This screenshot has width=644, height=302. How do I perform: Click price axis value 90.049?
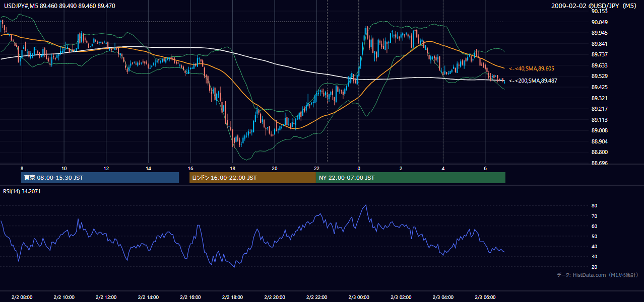click(x=600, y=22)
